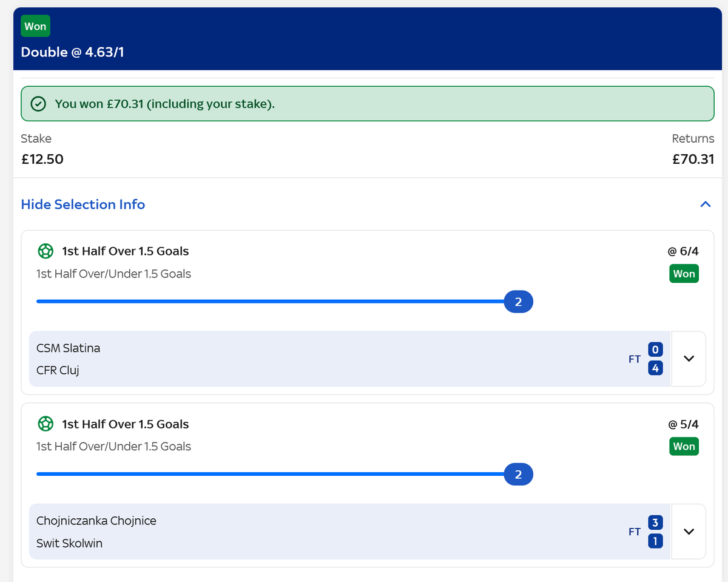Image resolution: width=728 pixels, height=582 pixels.
Task: Click the football icon on the 5/4 selection
Action: (45, 424)
